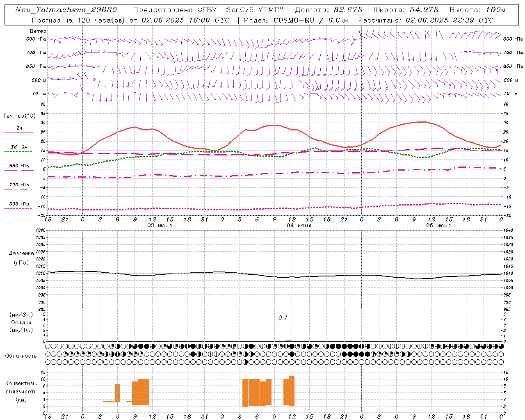Click the 05 июня date label
Viewport: 525px width, 420px height.
(438, 226)
